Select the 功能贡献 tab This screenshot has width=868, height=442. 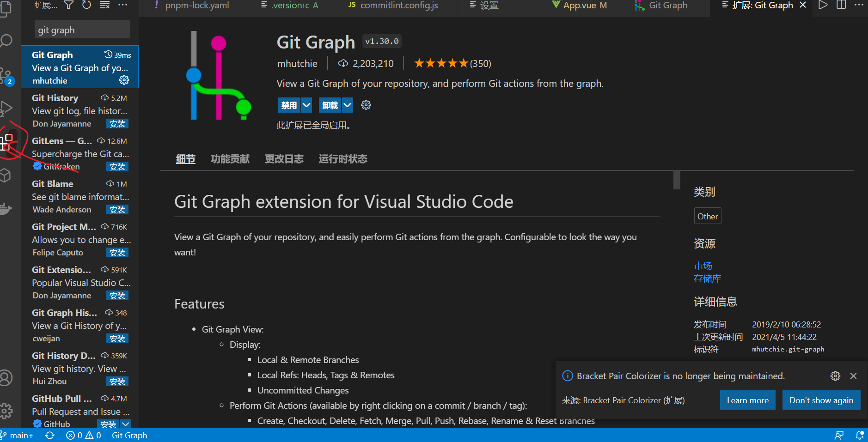click(x=230, y=159)
